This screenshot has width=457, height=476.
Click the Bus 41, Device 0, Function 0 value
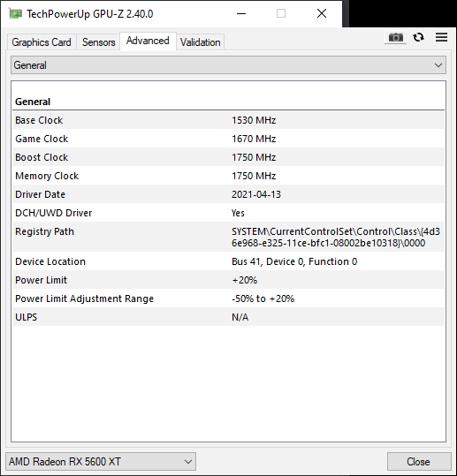(294, 261)
